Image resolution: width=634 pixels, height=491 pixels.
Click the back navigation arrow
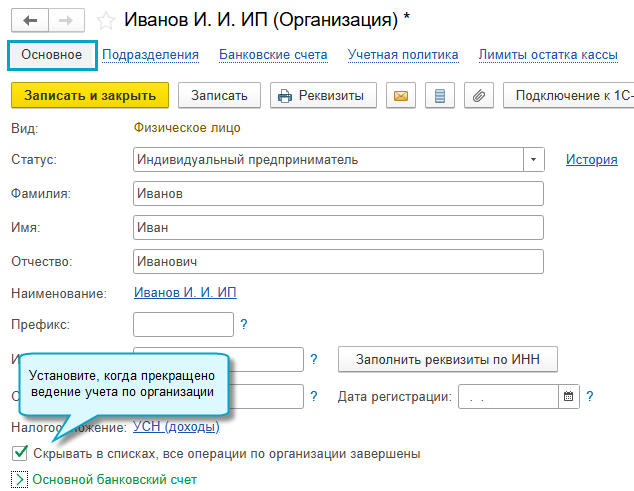[29, 20]
